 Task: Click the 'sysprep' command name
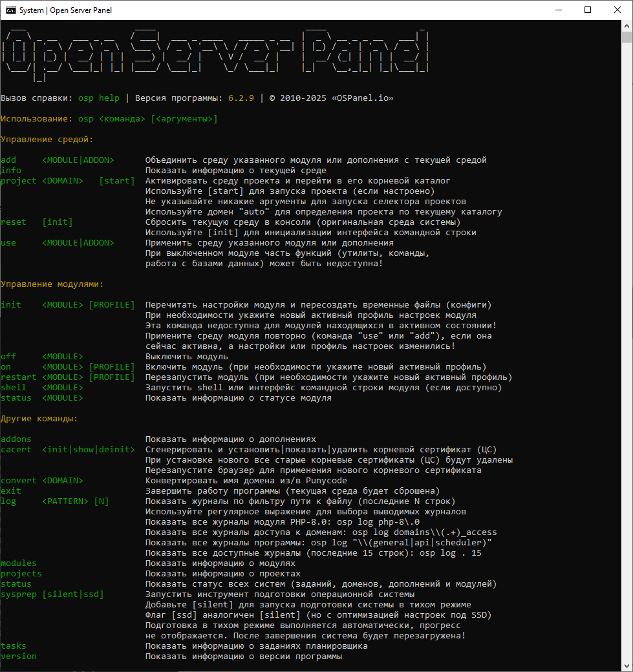[19, 594]
